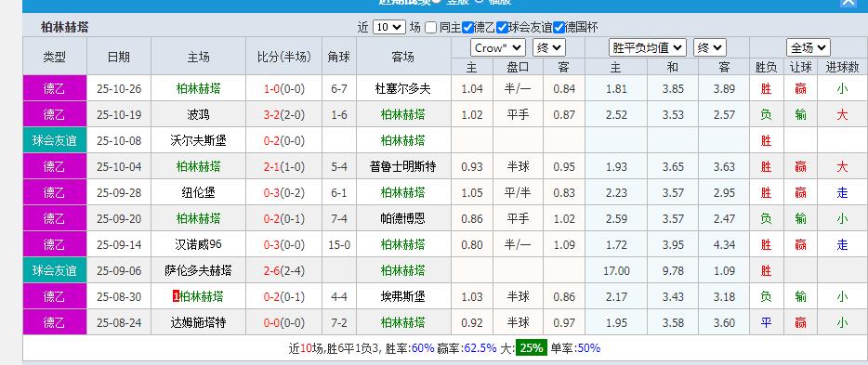Open the match count dropdown showing 10
The image size is (868, 365).
click(388, 27)
